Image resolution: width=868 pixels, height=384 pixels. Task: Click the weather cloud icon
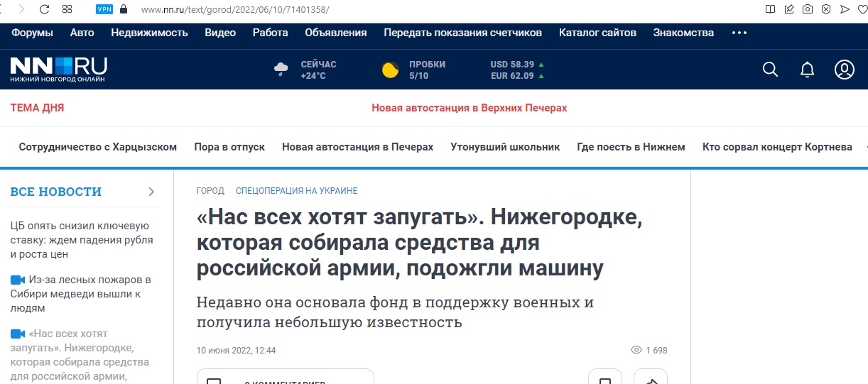point(281,70)
